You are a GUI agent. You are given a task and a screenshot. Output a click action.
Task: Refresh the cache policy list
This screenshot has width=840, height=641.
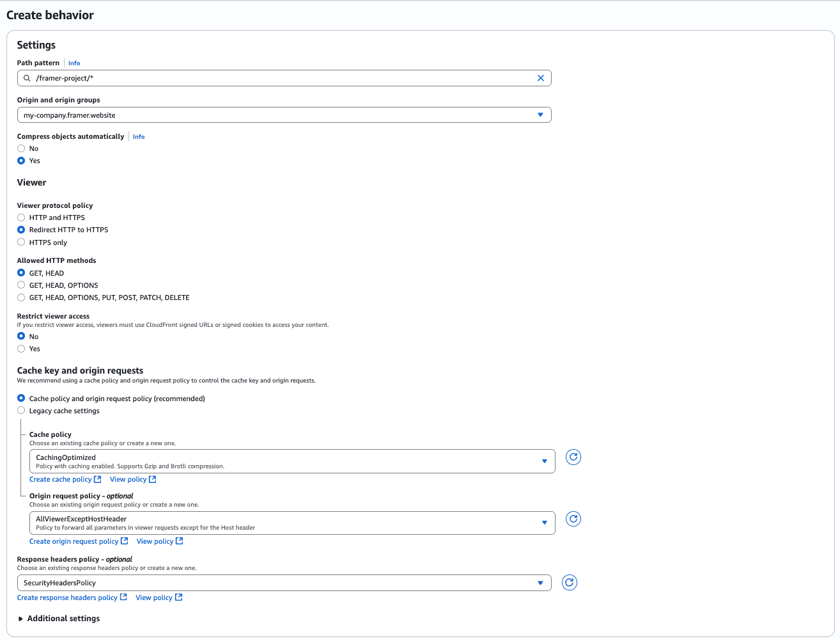tap(573, 457)
